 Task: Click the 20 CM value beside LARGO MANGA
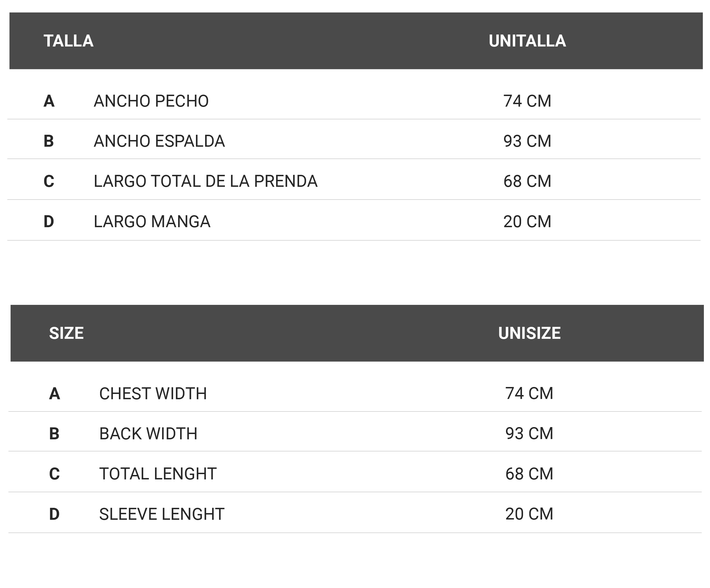[x=527, y=221]
